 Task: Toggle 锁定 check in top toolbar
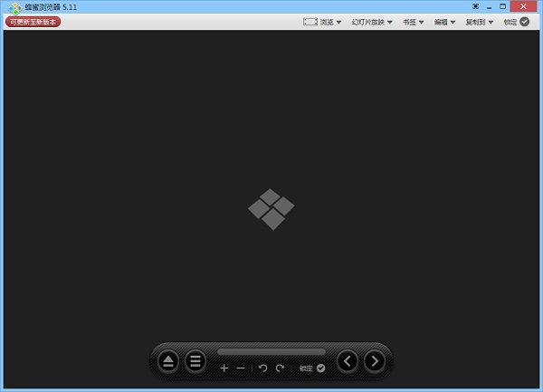pos(525,22)
